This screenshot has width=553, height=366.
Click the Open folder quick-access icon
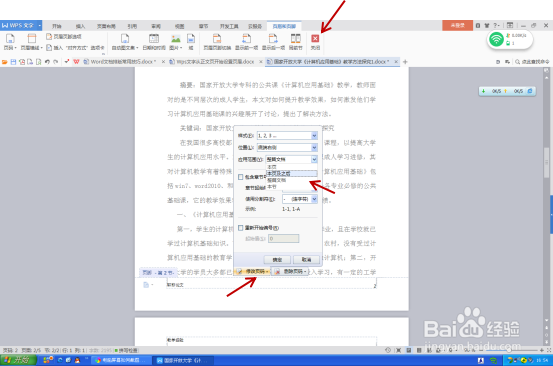point(5,62)
